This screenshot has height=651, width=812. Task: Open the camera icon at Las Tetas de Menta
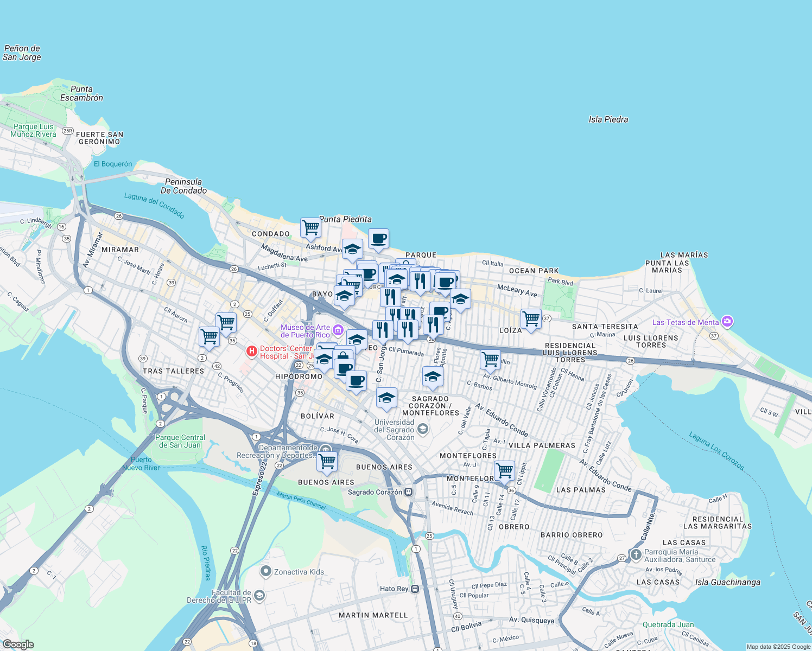(x=727, y=321)
